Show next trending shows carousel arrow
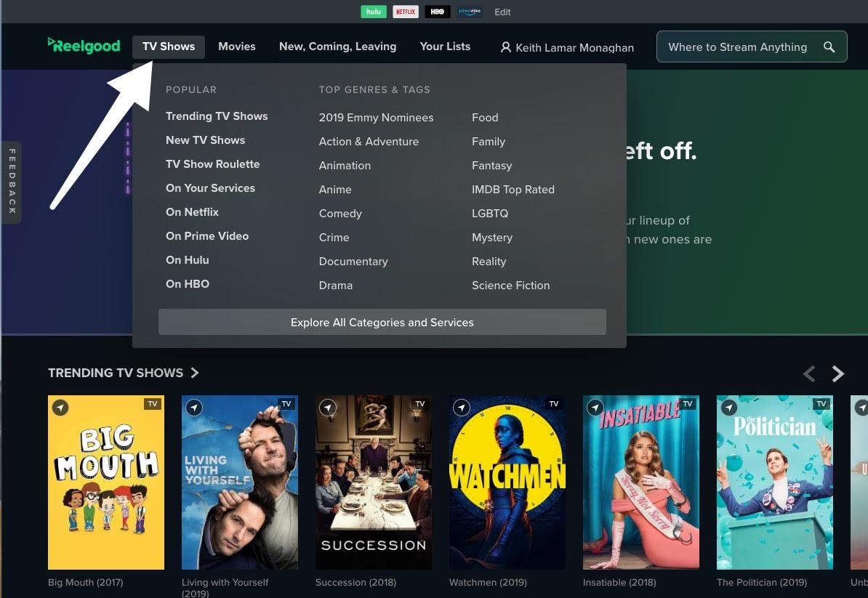 pos(838,374)
